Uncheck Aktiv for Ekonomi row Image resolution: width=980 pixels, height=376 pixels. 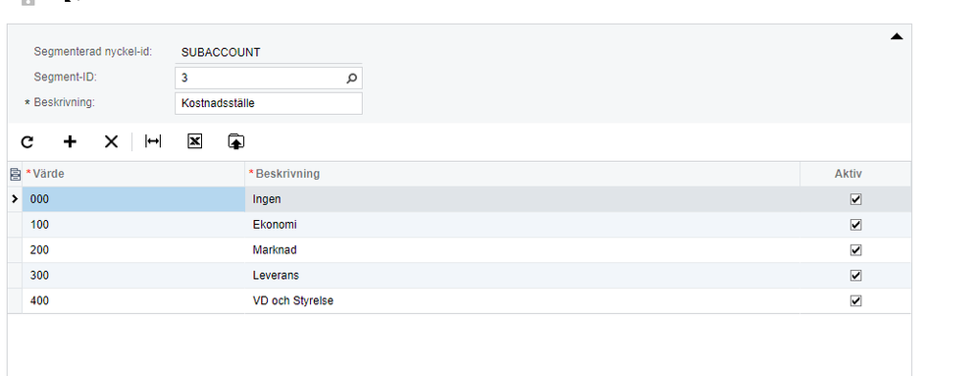click(x=855, y=225)
